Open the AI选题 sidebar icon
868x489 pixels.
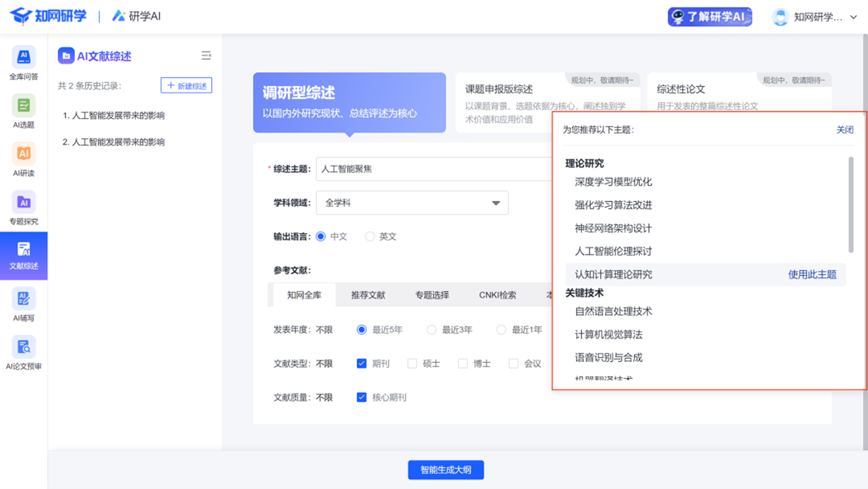[24, 112]
